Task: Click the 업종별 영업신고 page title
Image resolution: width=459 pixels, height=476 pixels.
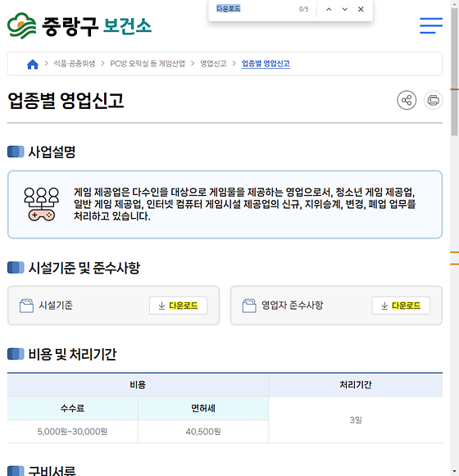Action: [66, 101]
